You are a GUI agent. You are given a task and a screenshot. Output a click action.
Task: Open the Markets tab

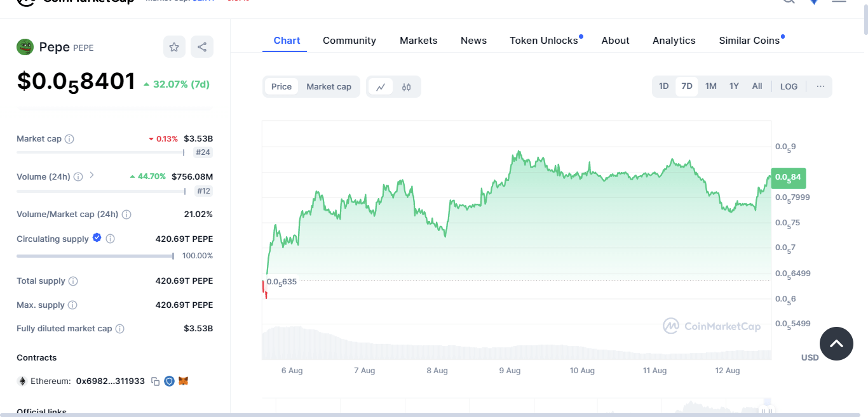coord(418,41)
